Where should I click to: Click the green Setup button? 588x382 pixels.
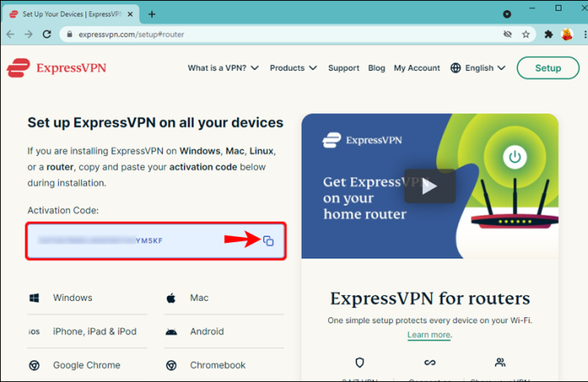(548, 68)
